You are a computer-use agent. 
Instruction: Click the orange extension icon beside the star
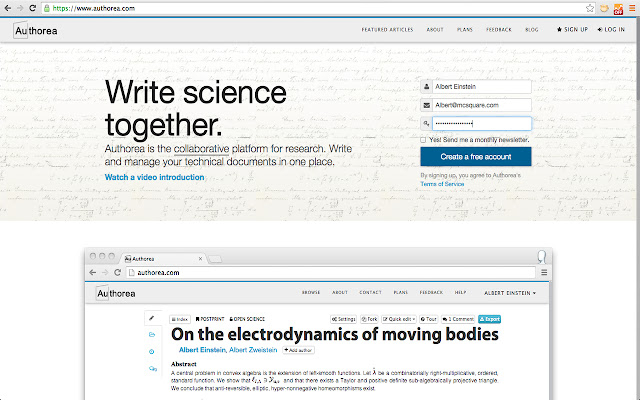[x=604, y=8]
